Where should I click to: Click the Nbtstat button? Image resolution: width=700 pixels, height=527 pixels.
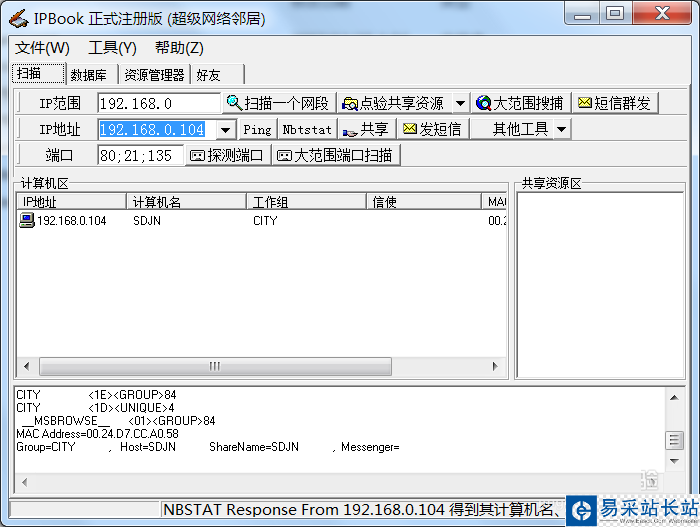coord(307,130)
